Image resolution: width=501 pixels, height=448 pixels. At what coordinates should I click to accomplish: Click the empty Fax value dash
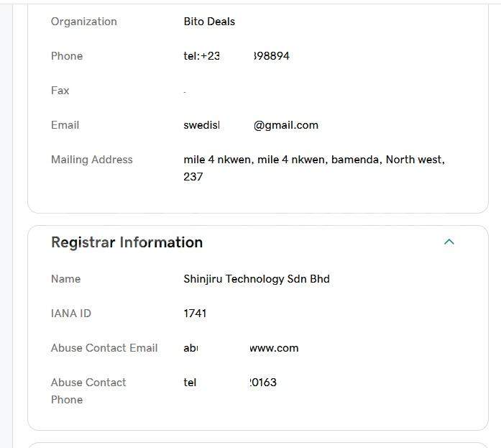click(185, 91)
